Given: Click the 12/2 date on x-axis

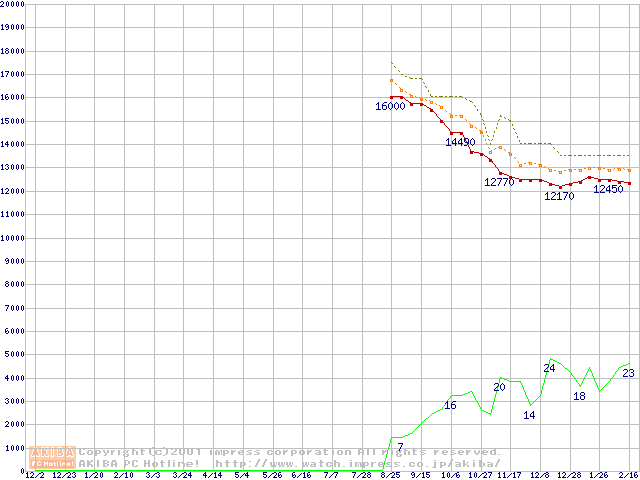Looking at the screenshot, I should 34,475.
